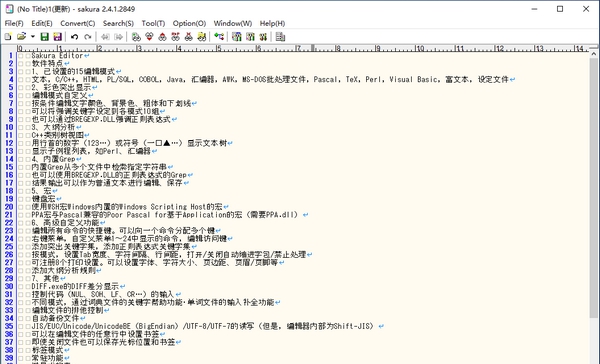Viewport: 600px width, 364px height.
Task: Expand the recent files arrow beside Open
Action: coord(33,37)
